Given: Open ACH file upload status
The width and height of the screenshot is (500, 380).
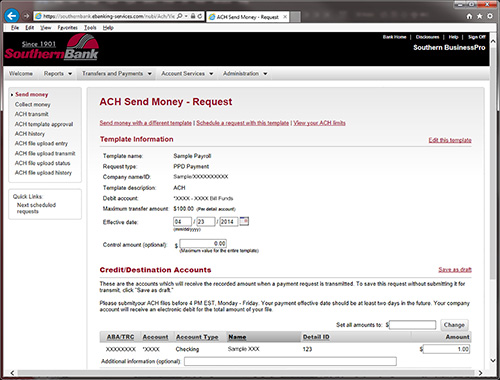Looking at the screenshot, I should coord(42,163).
